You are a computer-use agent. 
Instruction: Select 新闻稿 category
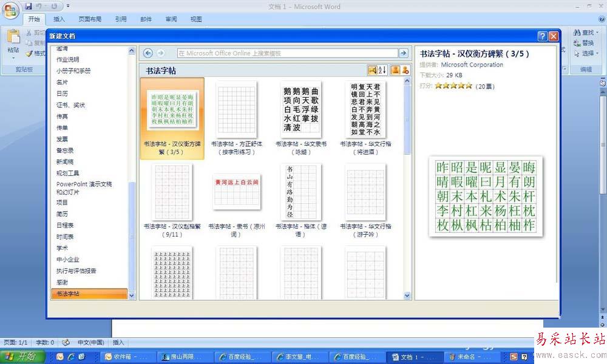click(x=65, y=162)
